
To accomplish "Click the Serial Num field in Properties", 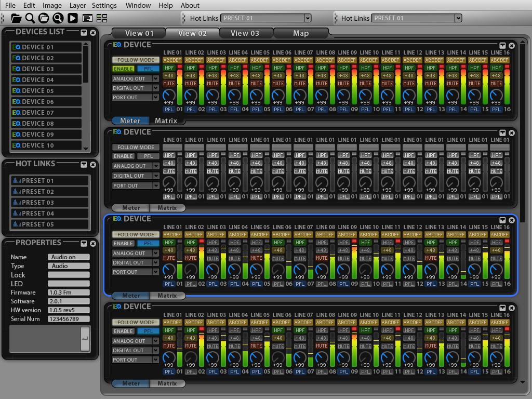I will pos(69,319).
